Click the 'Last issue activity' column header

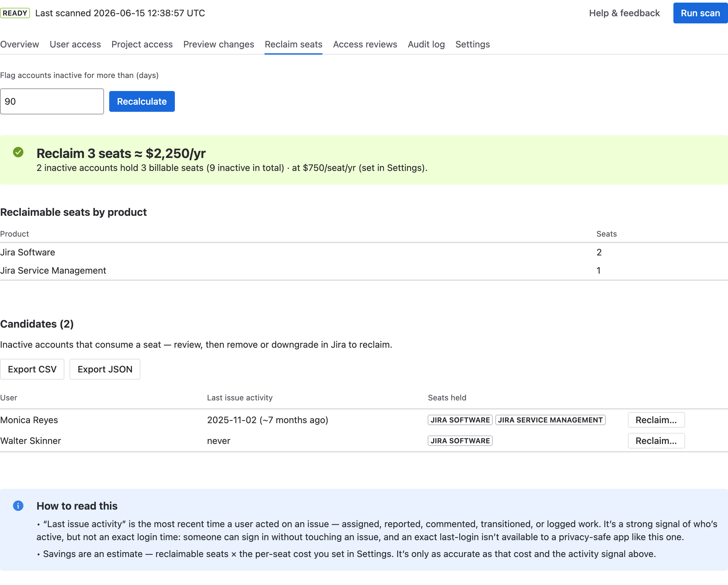240,397
